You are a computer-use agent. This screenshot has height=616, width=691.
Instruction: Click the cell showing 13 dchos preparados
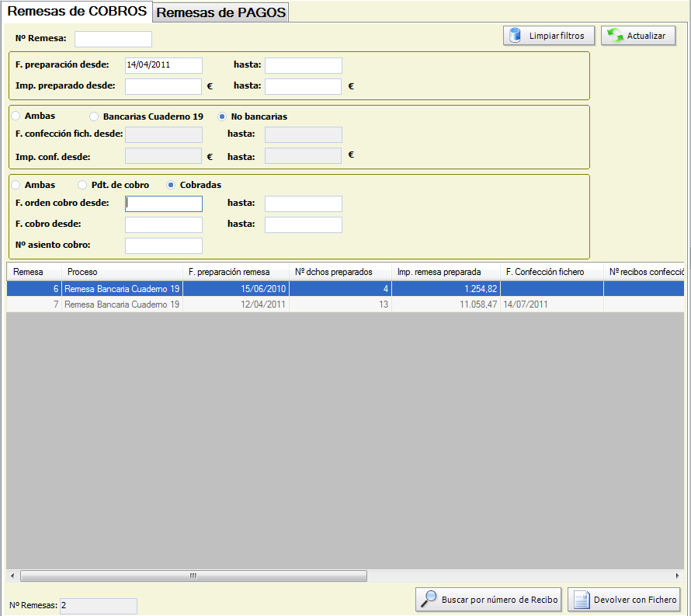pos(340,305)
